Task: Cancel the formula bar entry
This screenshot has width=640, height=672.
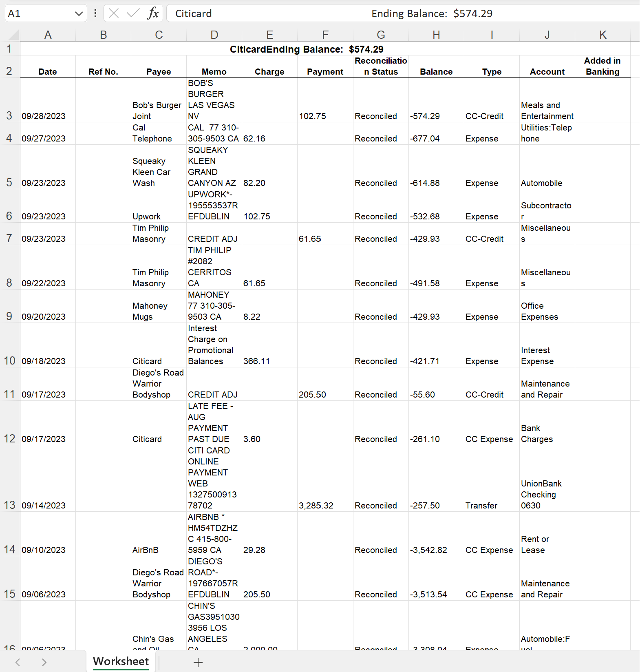Action: (114, 13)
